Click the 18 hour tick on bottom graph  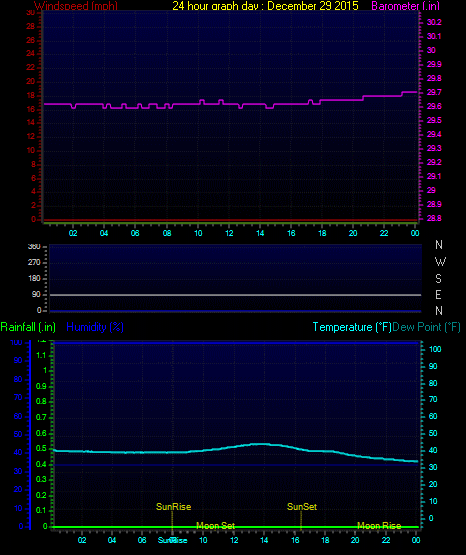click(x=325, y=540)
